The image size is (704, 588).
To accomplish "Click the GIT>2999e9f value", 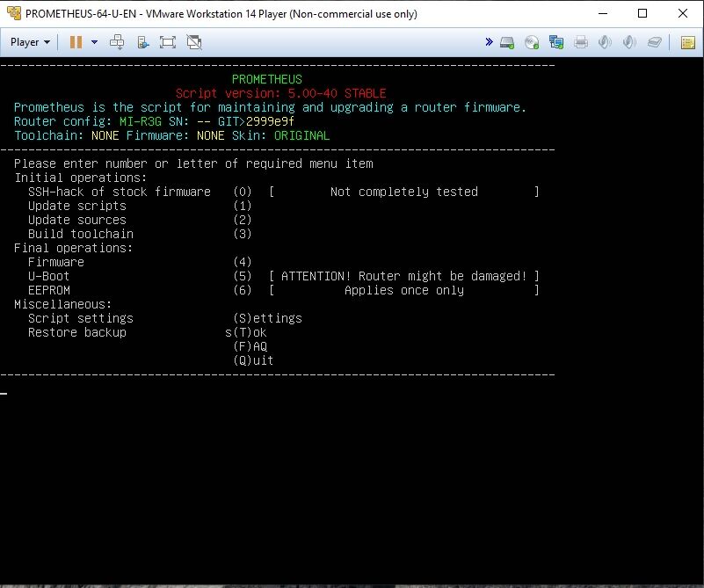I will 256,121.
